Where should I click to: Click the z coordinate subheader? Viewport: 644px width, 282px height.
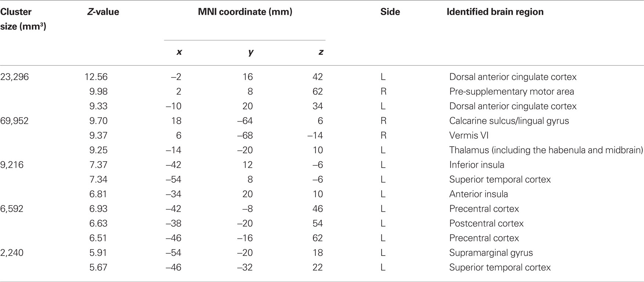click(321, 52)
